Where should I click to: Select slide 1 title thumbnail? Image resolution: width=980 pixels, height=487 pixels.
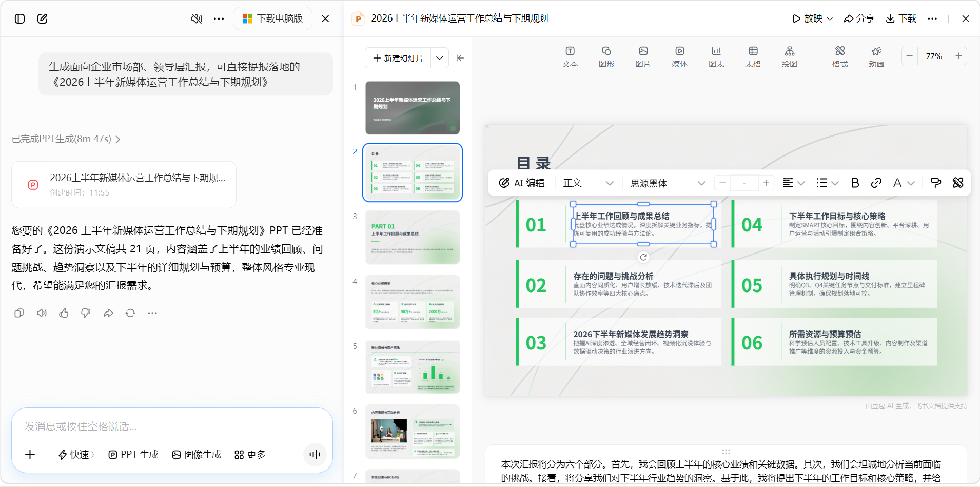tap(413, 108)
